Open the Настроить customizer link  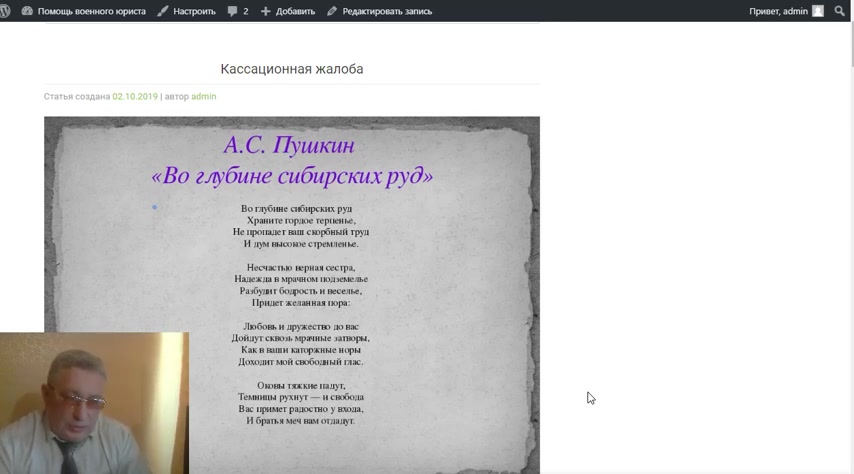coord(194,11)
